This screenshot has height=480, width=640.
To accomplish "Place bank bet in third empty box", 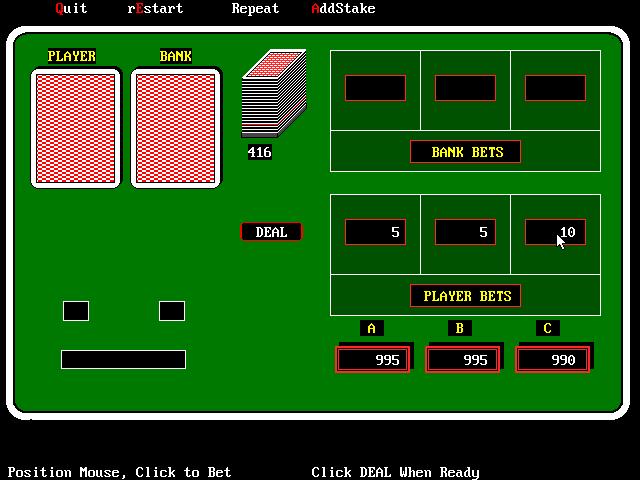I will [x=555, y=88].
